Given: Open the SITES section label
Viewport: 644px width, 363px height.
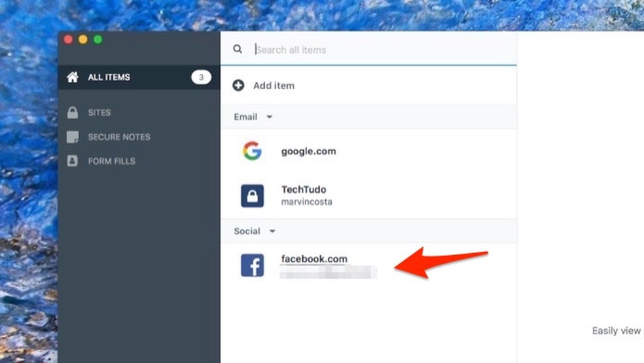Looking at the screenshot, I should pos(99,112).
